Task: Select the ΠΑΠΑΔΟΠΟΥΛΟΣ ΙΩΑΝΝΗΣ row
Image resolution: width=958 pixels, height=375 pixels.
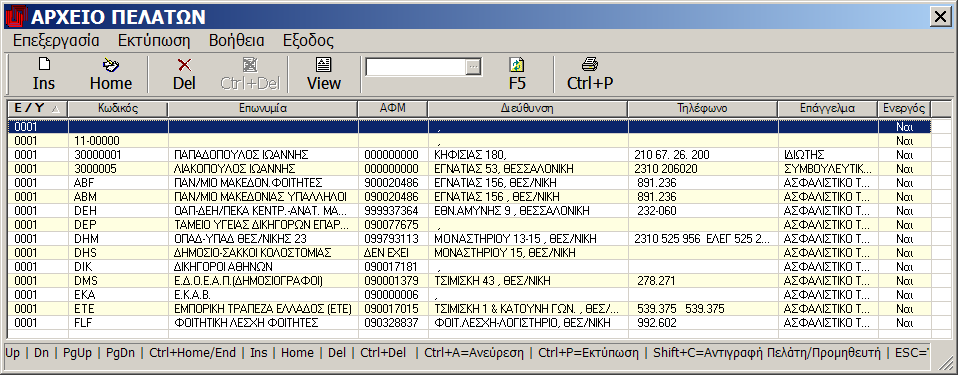Action: pyautogui.click(x=469, y=155)
